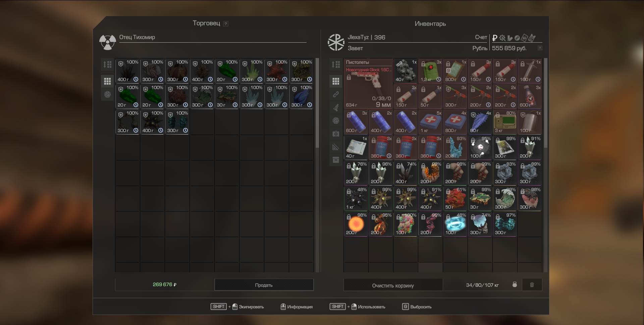Select the bottle item 600 г 3x

(x=530, y=96)
